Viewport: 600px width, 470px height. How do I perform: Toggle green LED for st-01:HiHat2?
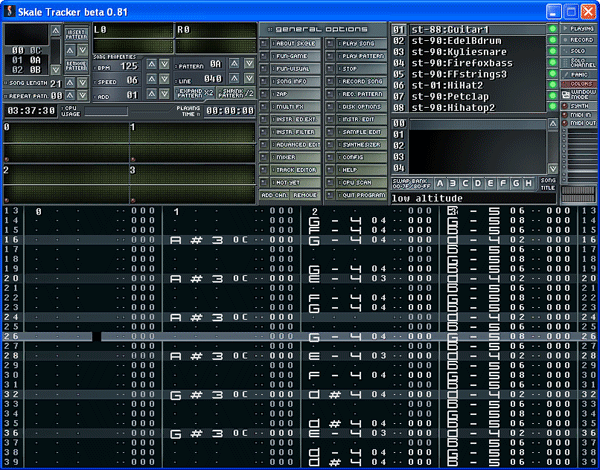click(552, 85)
